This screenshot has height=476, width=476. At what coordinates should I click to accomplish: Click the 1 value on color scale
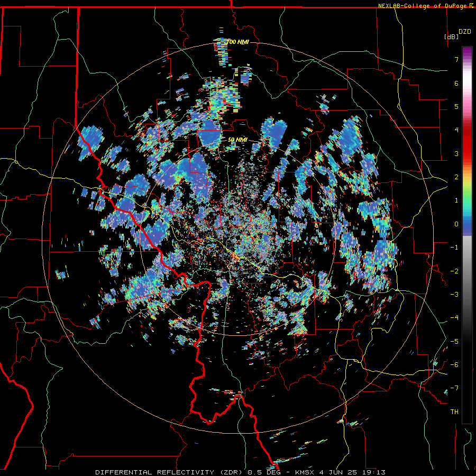[456, 200]
